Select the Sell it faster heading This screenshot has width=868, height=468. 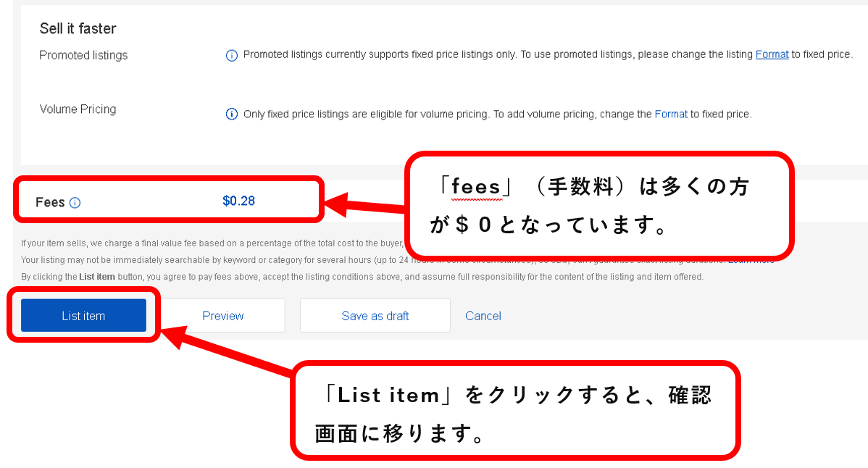pyautogui.click(x=78, y=29)
